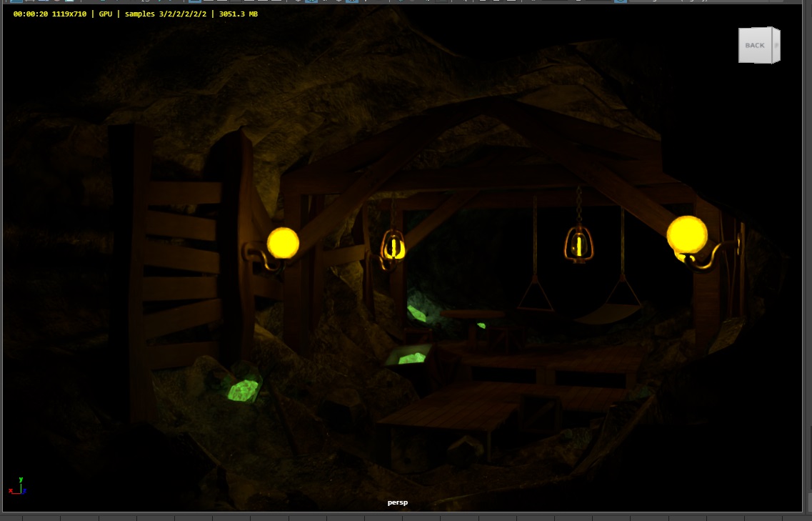Image resolution: width=812 pixels, height=521 pixels.
Task: Select the lantern hanging from the chain
Action: (579, 243)
